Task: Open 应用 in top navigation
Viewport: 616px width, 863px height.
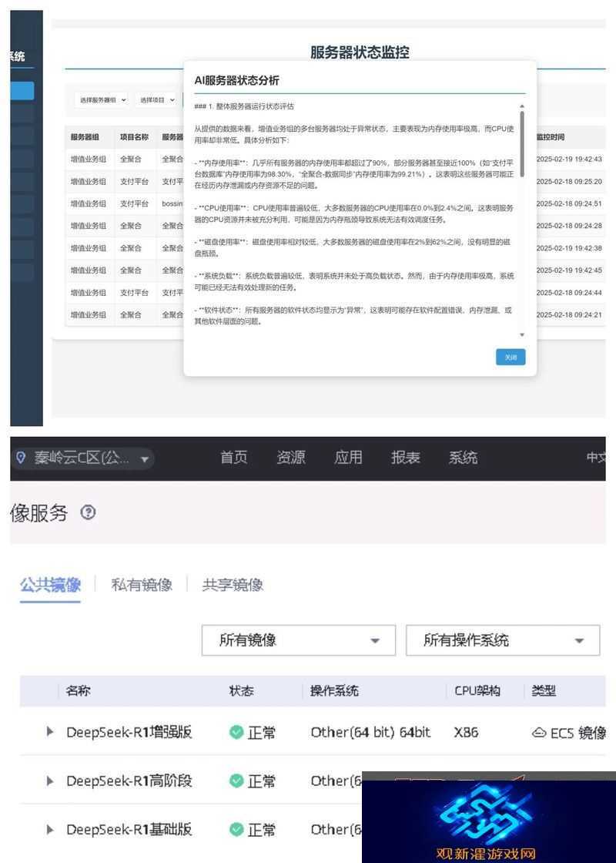Action: (348, 458)
